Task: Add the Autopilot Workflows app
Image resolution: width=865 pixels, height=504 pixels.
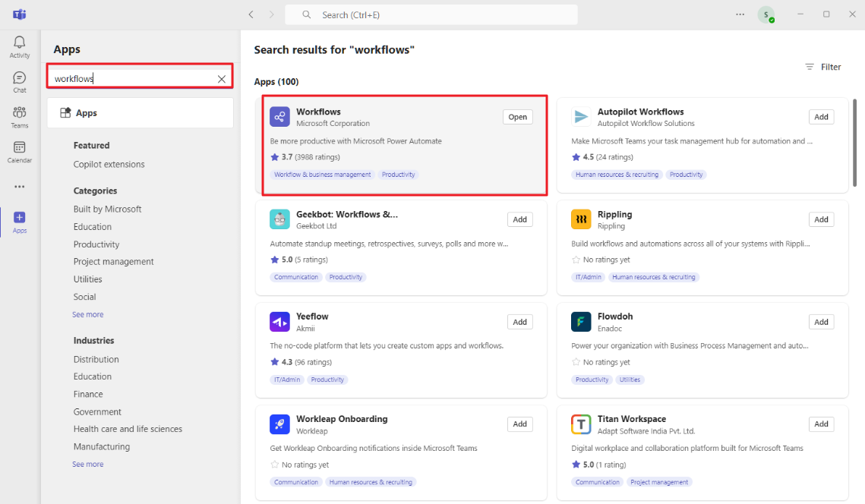Action: [821, 116]
